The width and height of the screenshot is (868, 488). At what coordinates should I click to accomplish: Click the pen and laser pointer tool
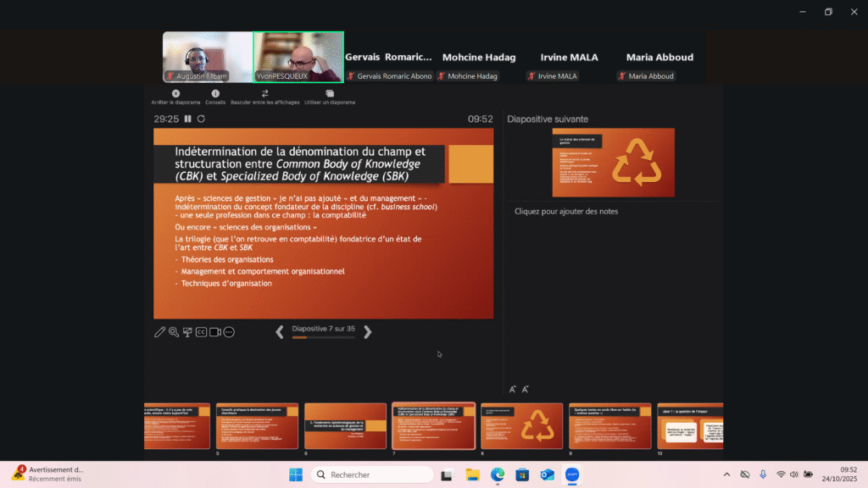click(x=159, y=332)
